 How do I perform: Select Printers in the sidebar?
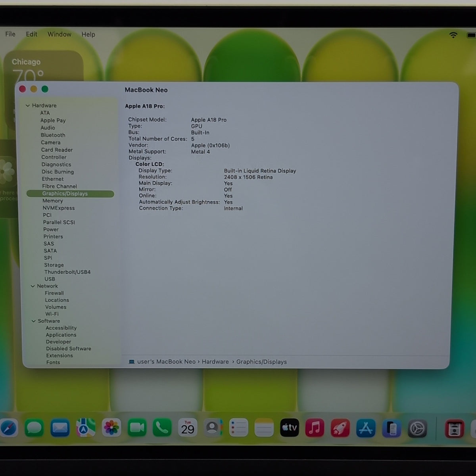53,236
